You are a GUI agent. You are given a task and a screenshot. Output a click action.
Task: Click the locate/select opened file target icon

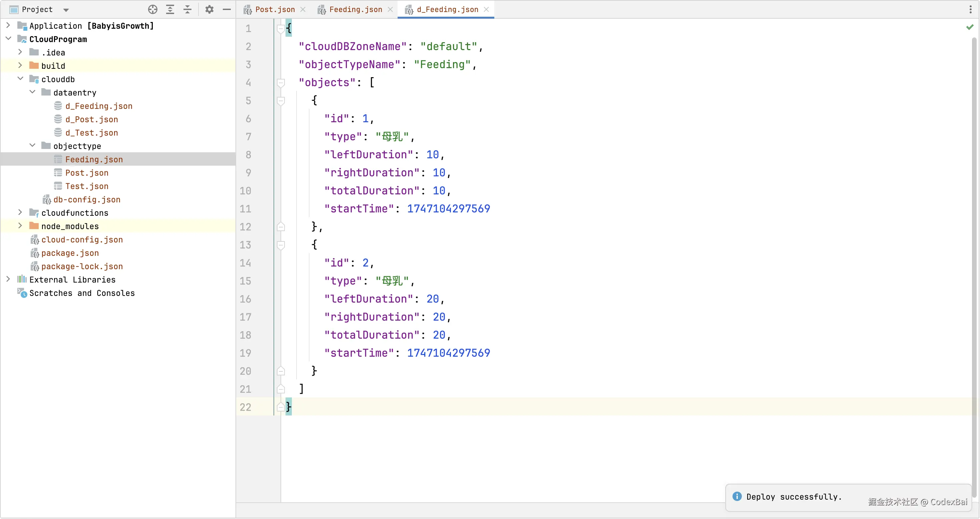pyautogui.click(x=152, y=10)
